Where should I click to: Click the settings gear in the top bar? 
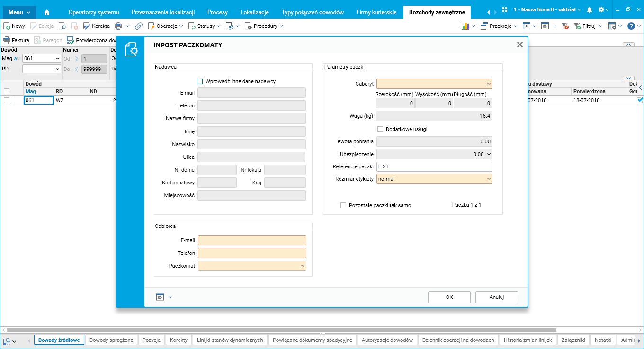pos(601,10)
